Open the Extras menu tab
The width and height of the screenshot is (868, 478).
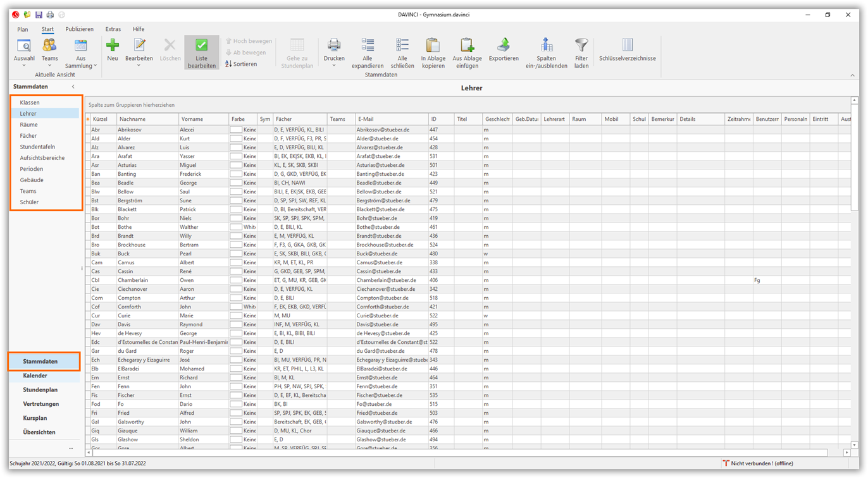tap(113, 29)
